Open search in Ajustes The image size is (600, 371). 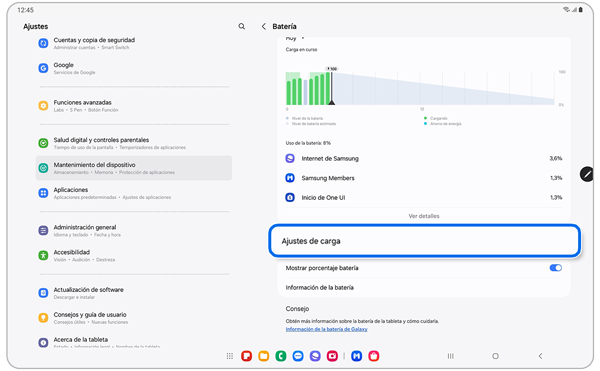click(x=241, y=26)
